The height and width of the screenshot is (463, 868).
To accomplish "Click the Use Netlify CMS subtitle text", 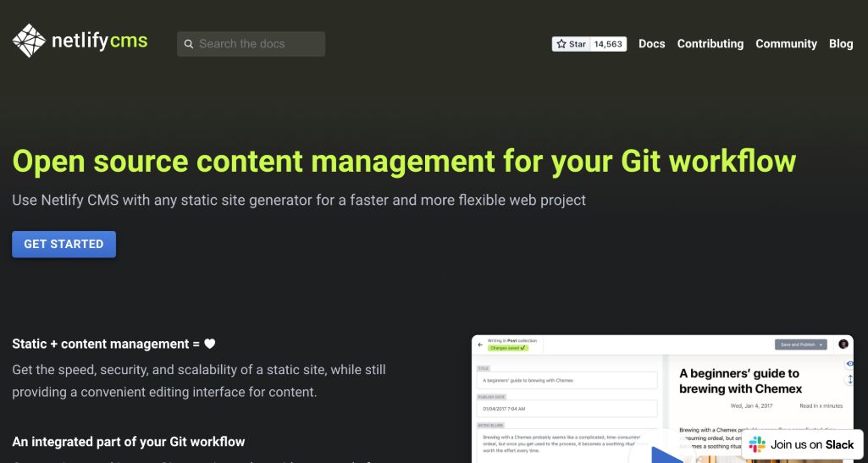I will pyautogui.click(x=299, y=200).
